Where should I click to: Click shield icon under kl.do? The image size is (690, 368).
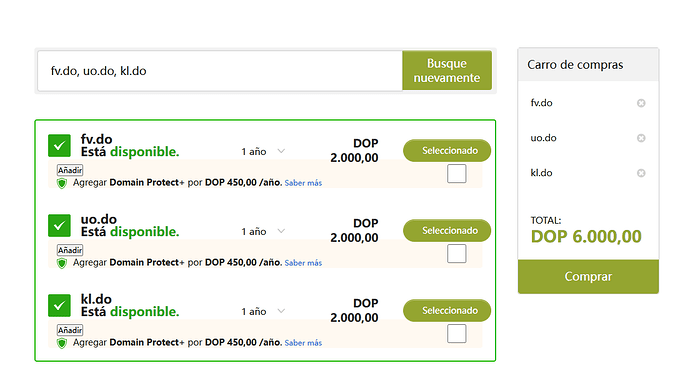click(x=62, y=343)
